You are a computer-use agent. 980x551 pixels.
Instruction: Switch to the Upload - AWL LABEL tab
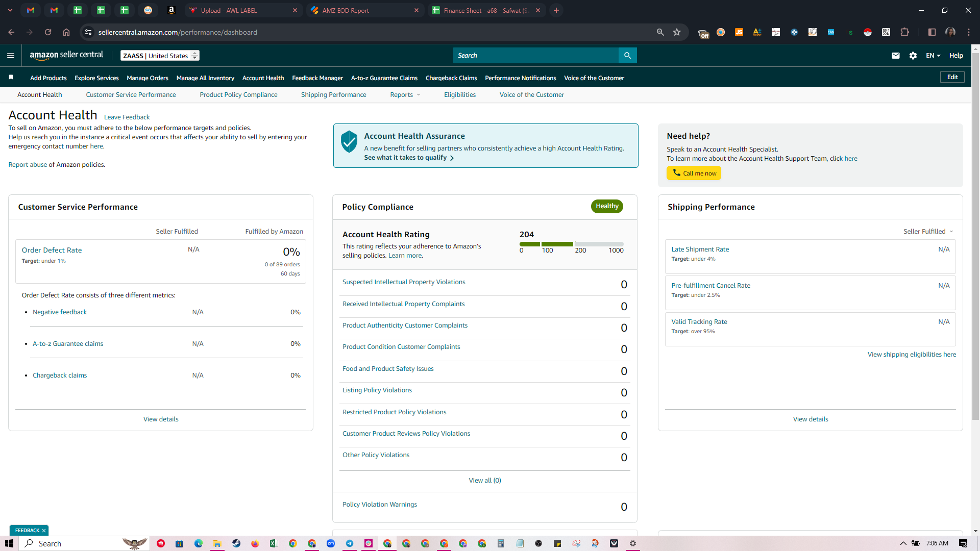point(242,10)
